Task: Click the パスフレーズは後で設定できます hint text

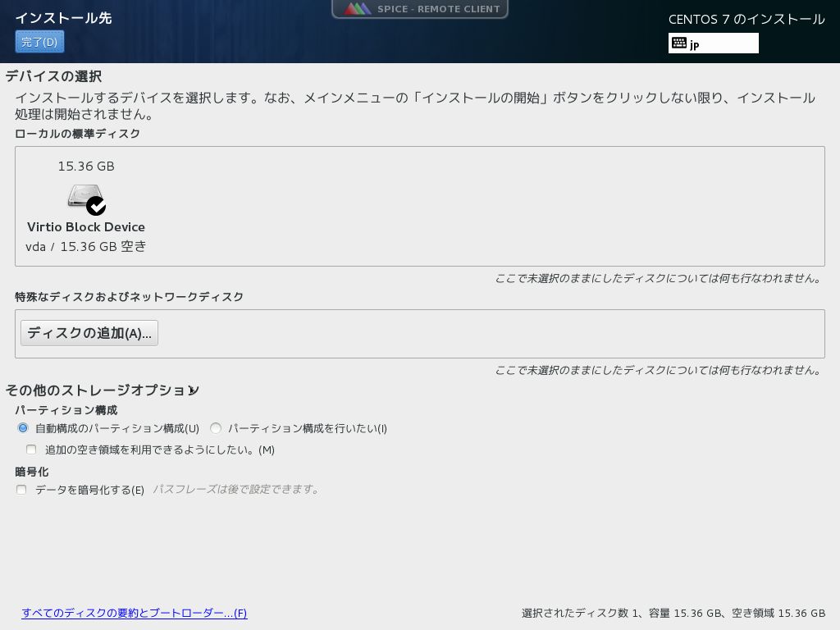Action: [x=236, y=489]
